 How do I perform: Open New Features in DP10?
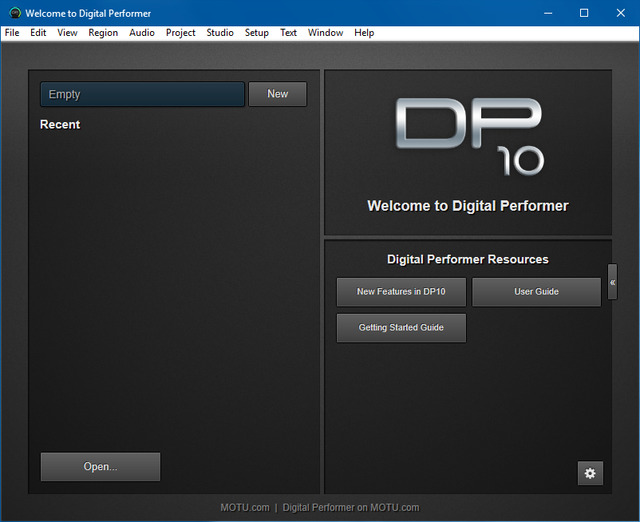click(401, 292)
